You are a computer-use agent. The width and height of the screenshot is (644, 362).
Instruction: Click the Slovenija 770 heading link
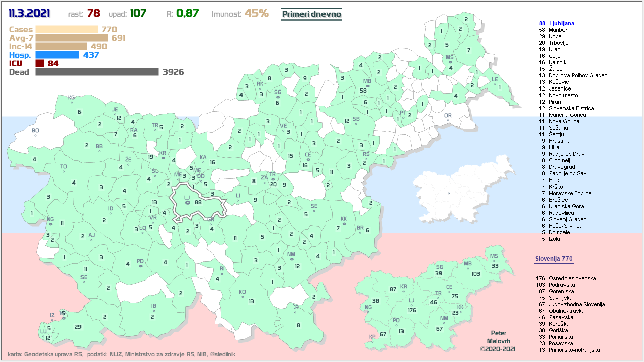click(553, 259)
